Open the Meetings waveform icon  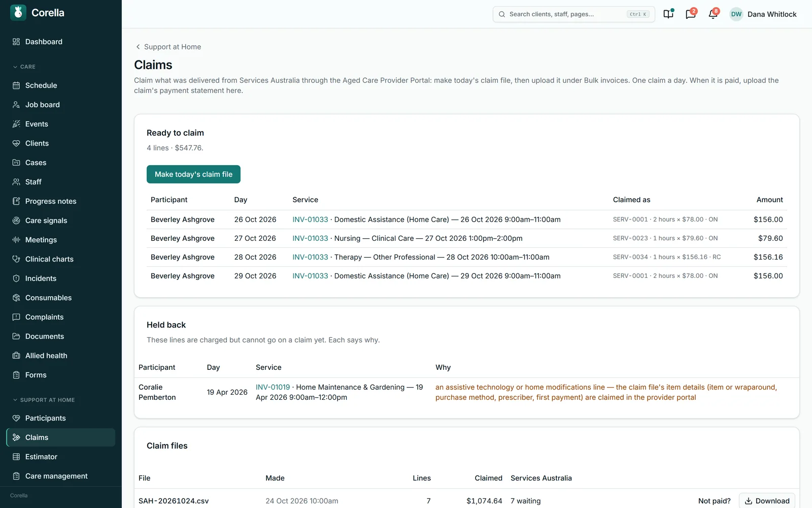16,240
